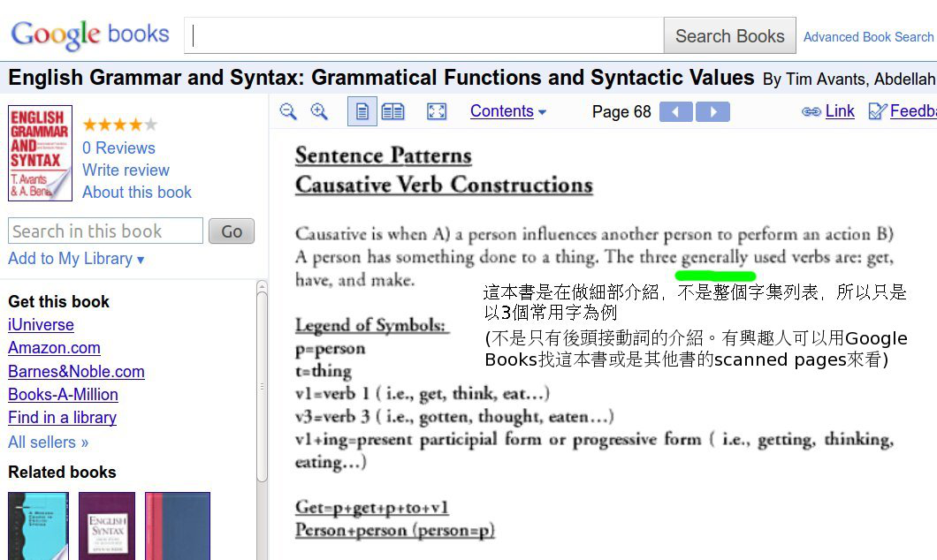Open Advanced Book Search link
Screen dimensions: 937x560
click(868, 37)
